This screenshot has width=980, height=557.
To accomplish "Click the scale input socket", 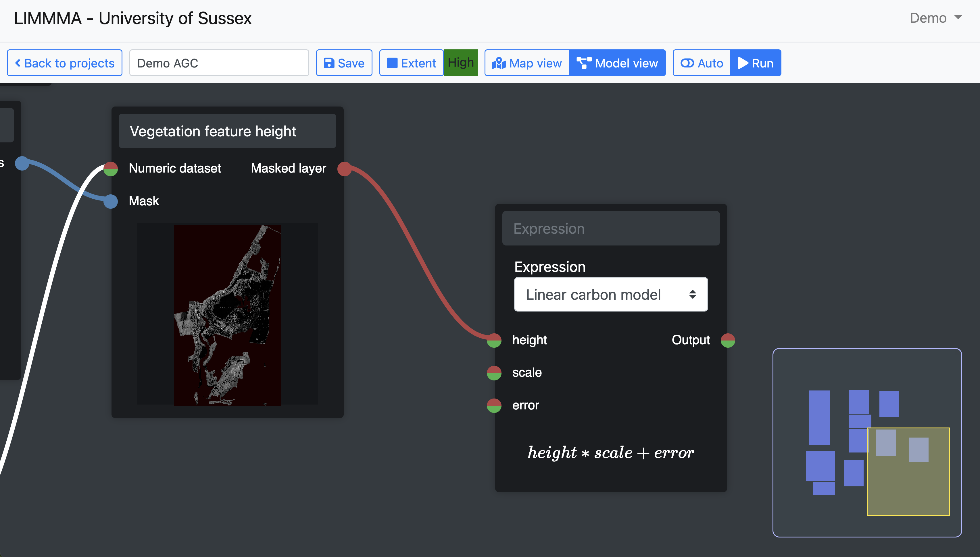I will pos(494,373).
